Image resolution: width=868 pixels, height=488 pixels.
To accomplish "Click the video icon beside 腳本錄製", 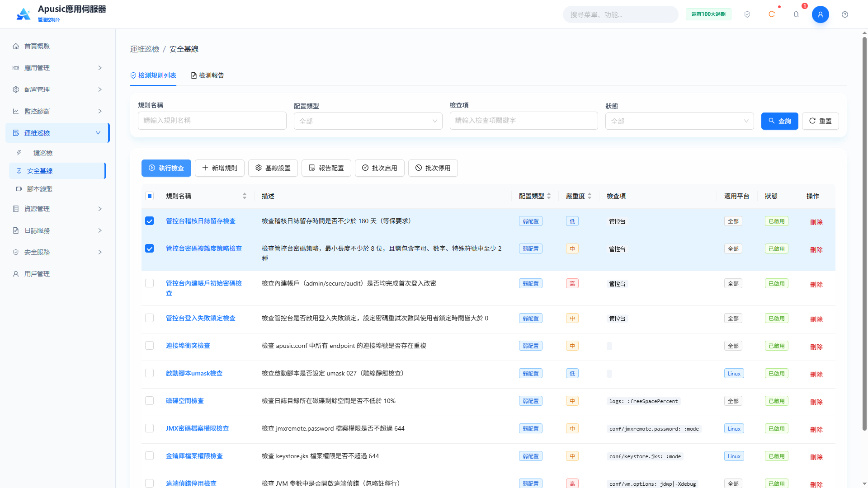I will tap(19, 189).
